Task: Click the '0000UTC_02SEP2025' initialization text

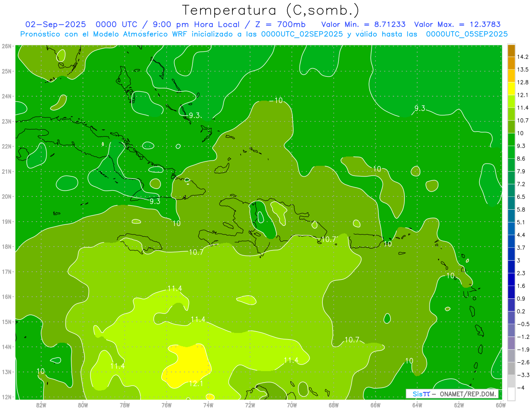Action: 302,34
